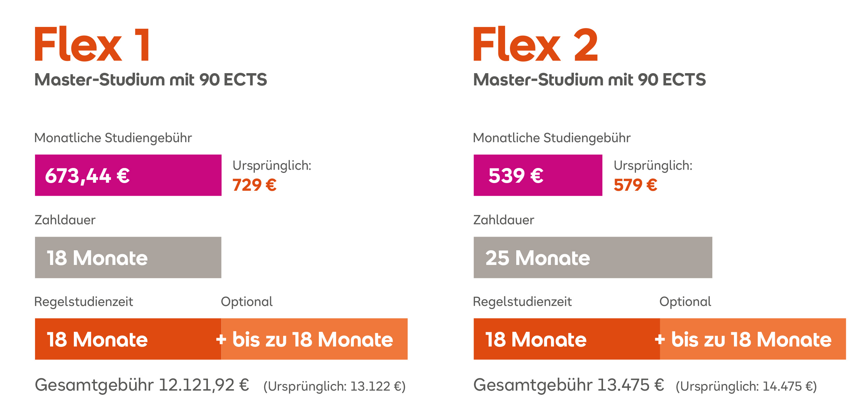Click the grey 18 Monate Zahldauer bar
868x420 pixels.
pyautogui.click(x=128, y=257)
